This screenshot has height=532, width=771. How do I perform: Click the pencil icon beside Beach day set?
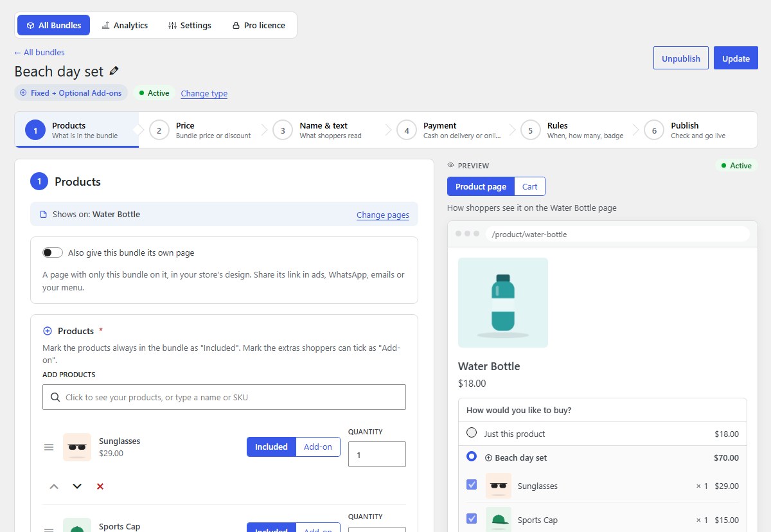click(x=114, y=71)
